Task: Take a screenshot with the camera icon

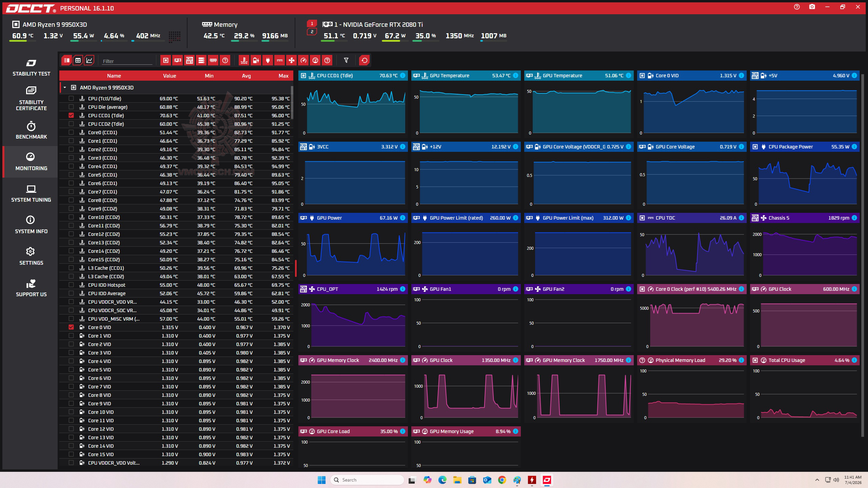Action: click(812, 7)
